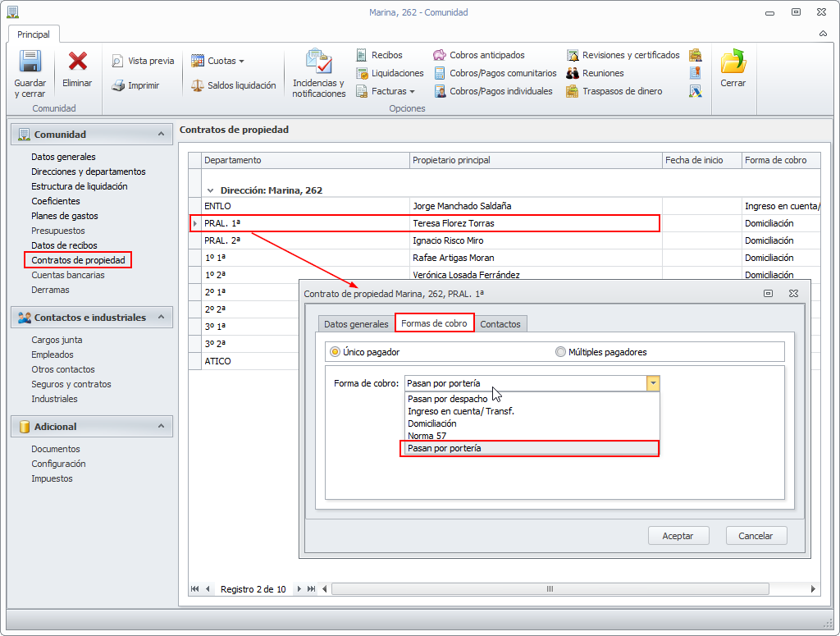Open Incidencias y notificaciones
840x636 pixels.
coord(319,73)
